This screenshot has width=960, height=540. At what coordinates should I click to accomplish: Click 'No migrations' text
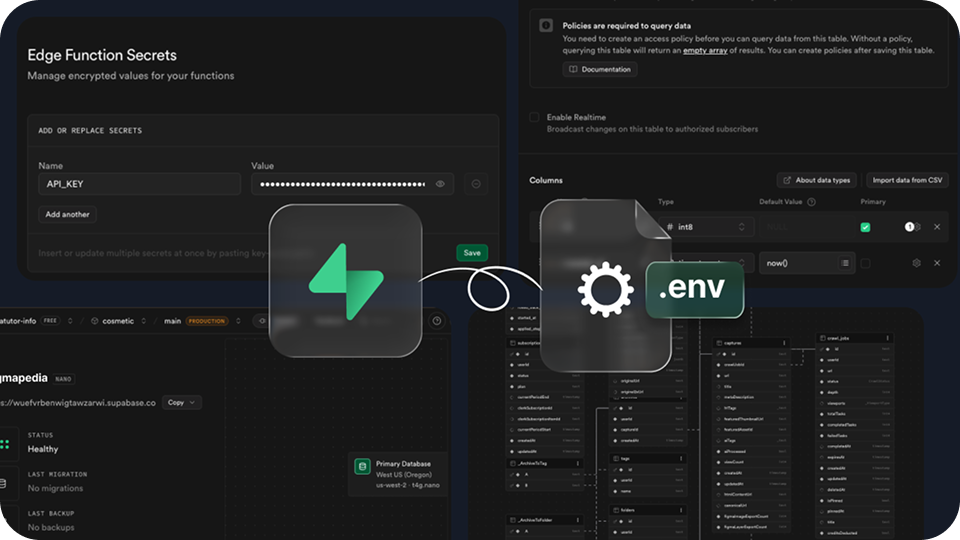coord(55,488)
